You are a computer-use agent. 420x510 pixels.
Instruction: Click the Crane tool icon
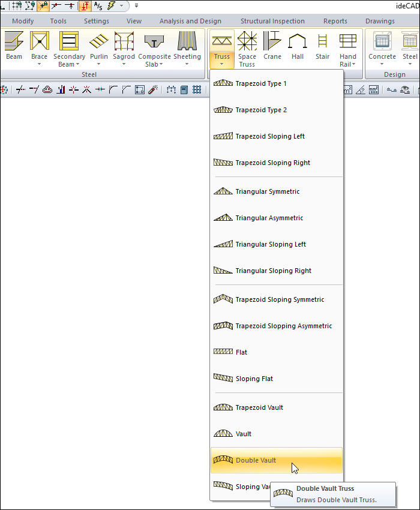pyautogui.click(x=272, y=41)
